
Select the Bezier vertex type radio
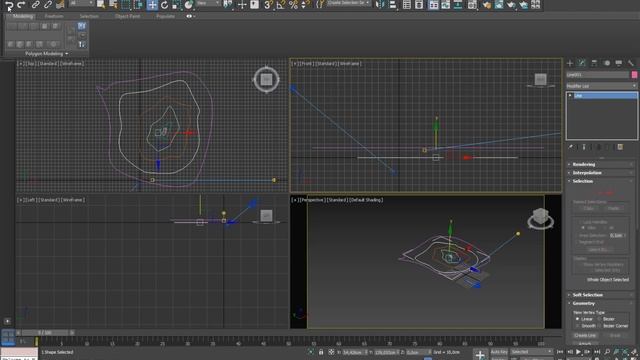600,319
